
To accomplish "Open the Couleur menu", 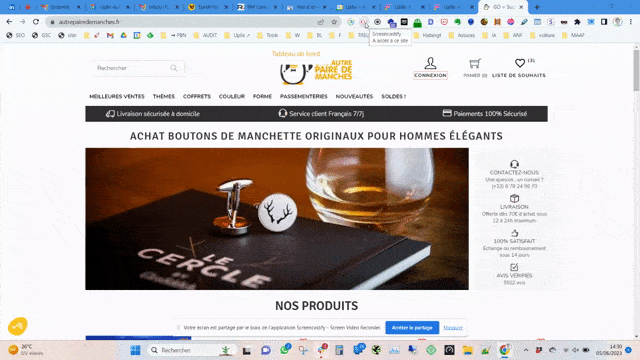I will pyautogui.click(x=232, y=97).
